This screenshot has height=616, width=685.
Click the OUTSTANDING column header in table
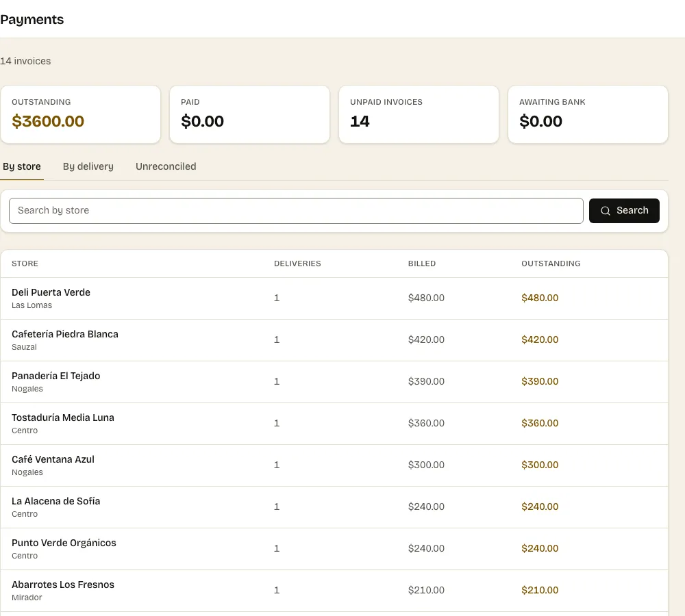[x=551, y=264]
